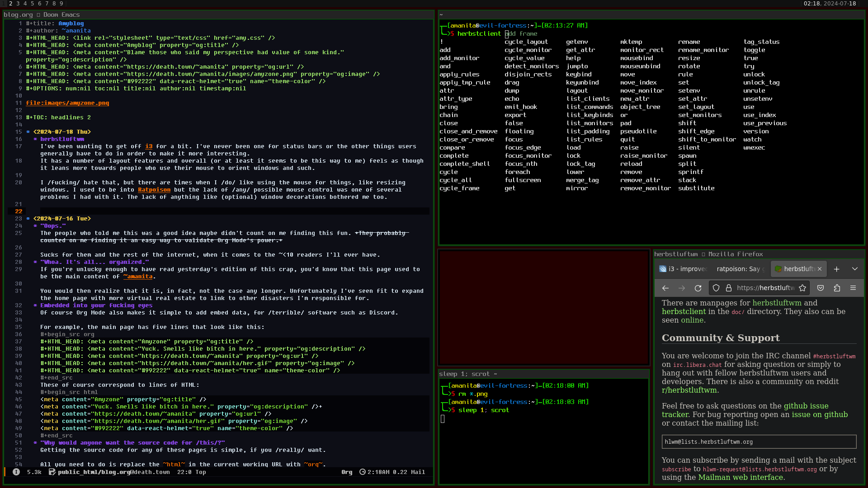
Task: Expand the list all tabs chevron
Action: click(x=855, y=269)
